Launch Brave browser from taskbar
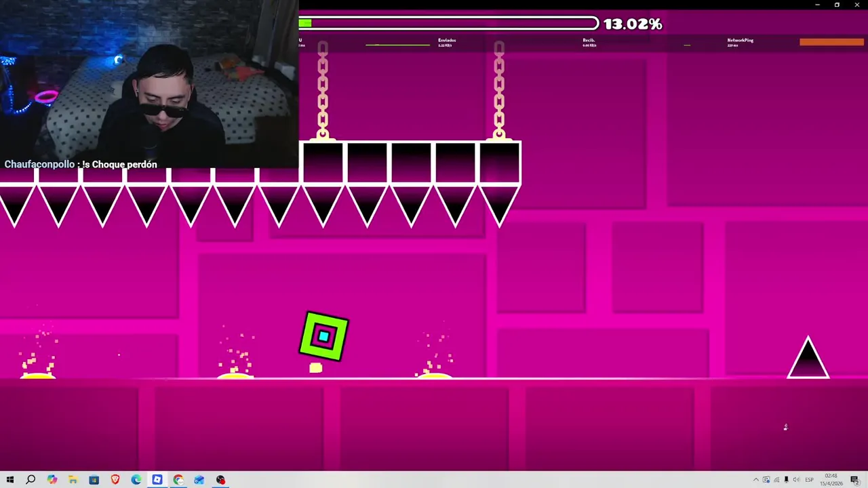This screenshot has height=488, width=868. 115,480
